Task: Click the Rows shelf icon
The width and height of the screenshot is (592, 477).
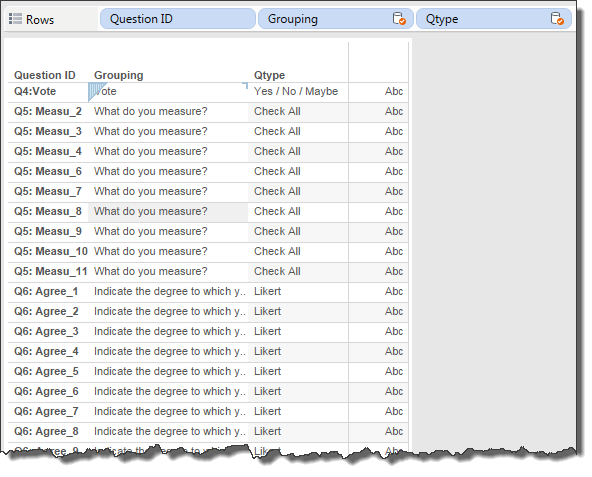Action: click(x=15, y=19)
